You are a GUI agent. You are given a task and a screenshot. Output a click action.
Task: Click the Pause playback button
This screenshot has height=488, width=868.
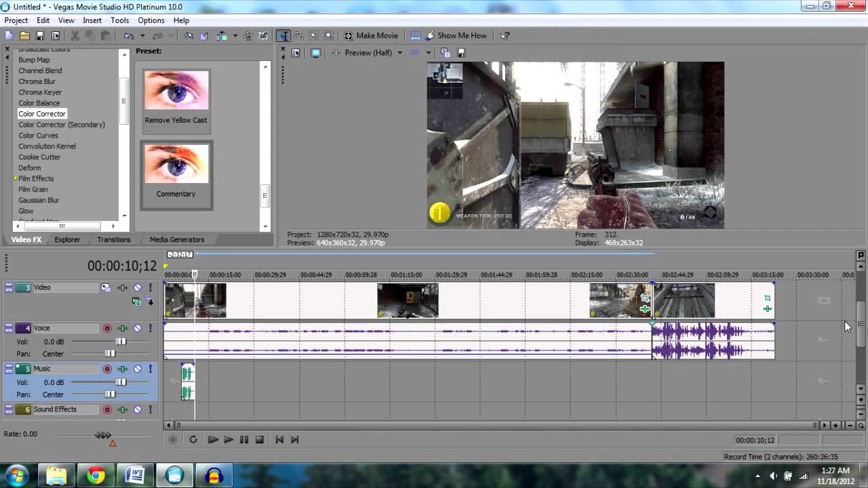[244, 439]
